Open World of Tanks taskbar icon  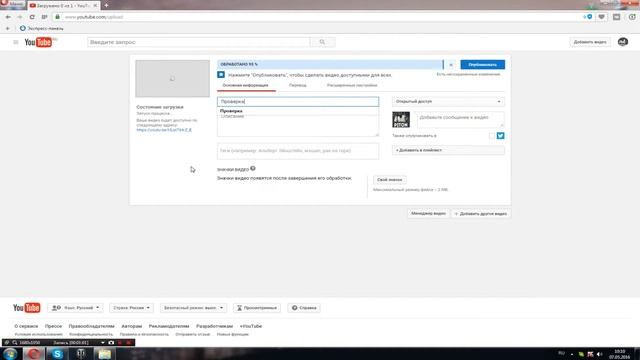(x=81, y=353)
